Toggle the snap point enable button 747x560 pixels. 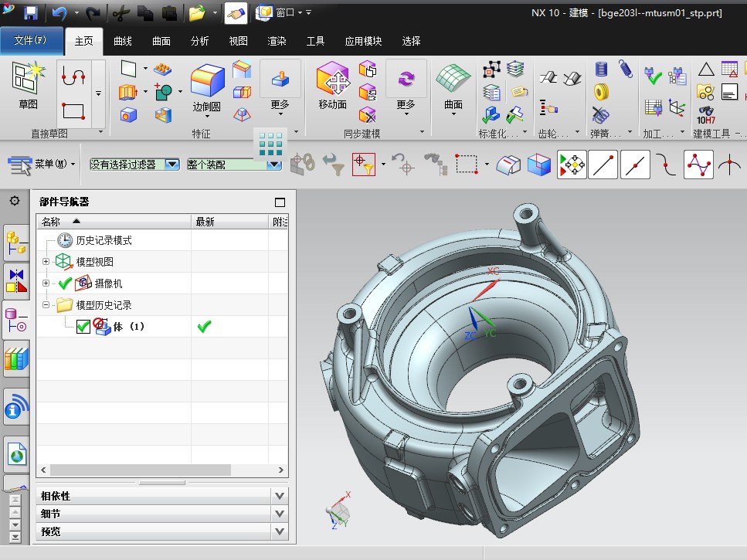click(572, 165)
